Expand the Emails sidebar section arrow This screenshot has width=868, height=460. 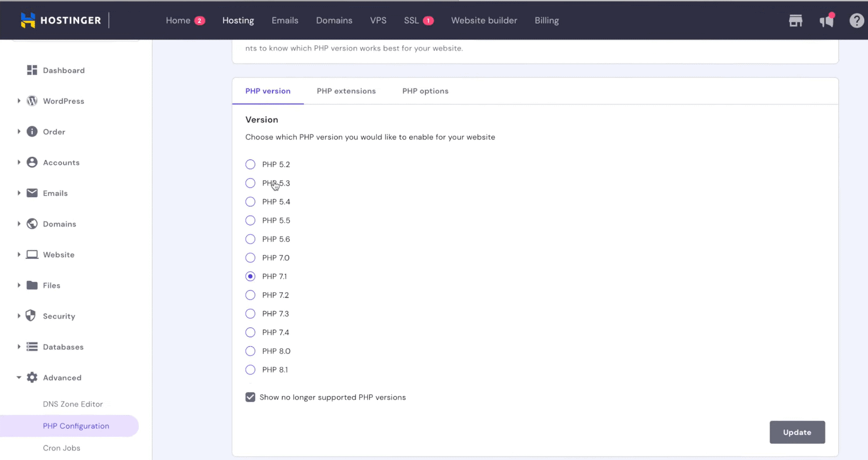pyautogui.click(x=19, y=193)
